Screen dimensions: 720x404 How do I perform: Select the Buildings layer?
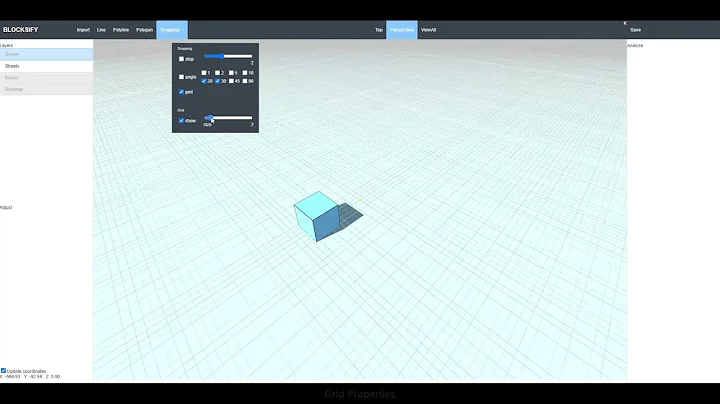point(46,89)
